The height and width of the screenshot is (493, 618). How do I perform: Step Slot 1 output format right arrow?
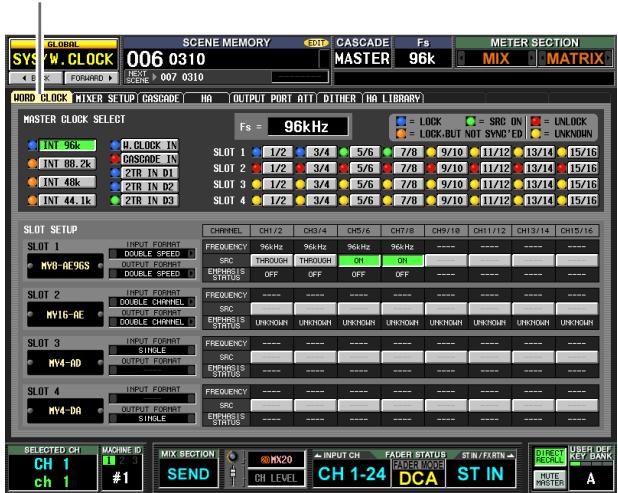tap(192, 274)
